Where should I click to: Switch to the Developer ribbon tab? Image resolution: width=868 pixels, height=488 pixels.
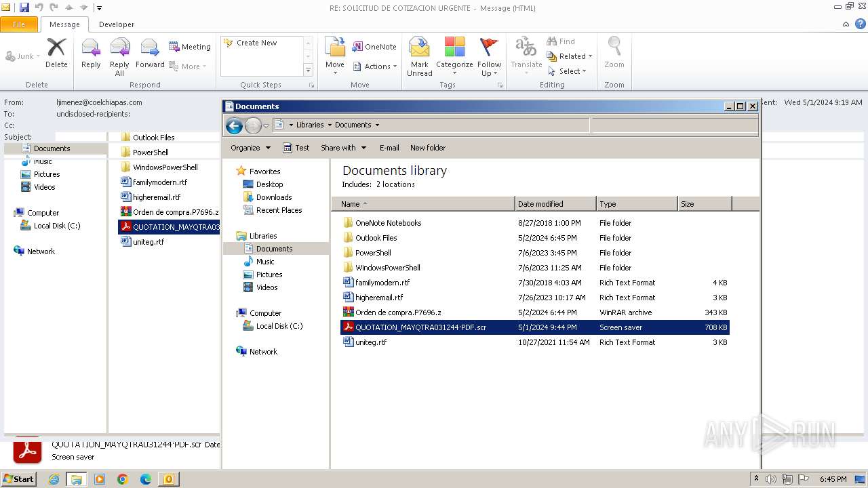pyautogui.click(x=117, y=24)
